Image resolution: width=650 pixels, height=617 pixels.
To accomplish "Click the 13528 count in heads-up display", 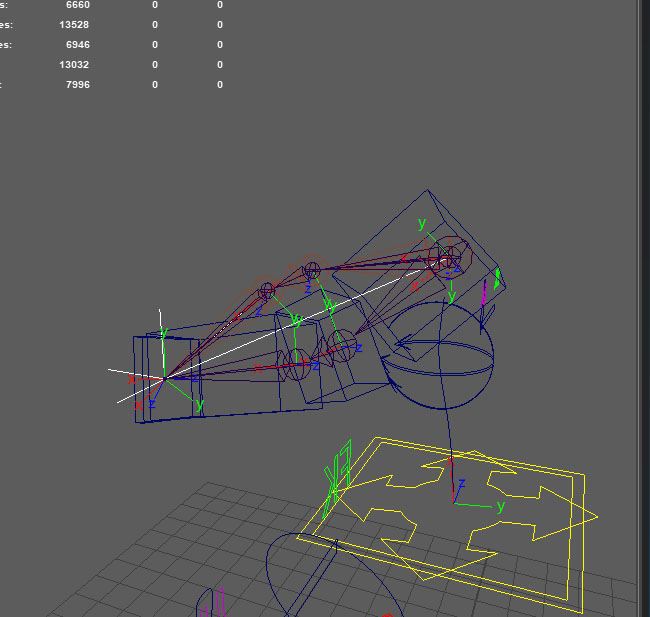I will [x=74, y=24].
